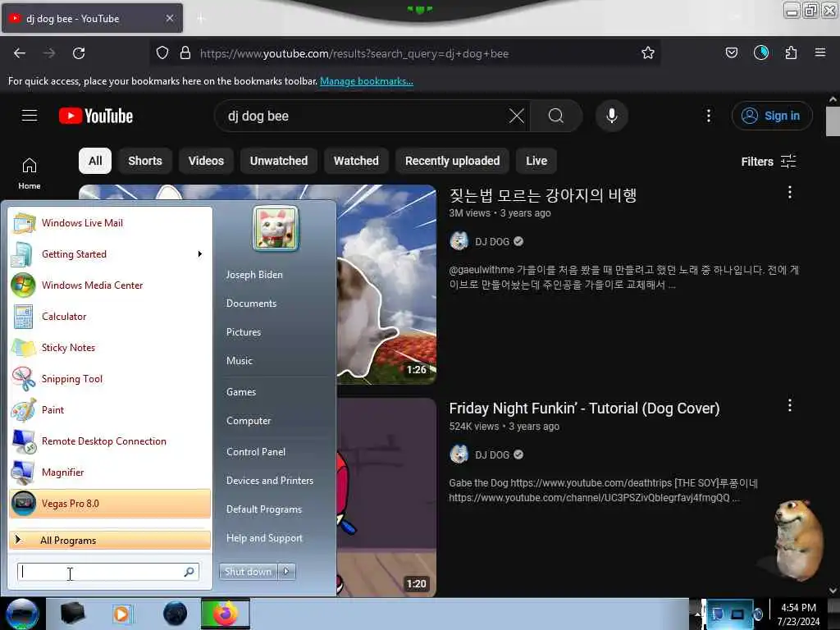Image resolution: width=840 pixels, height=630 pixels.
Task: Click the Sign in button
Action: (x=772, y=116)
